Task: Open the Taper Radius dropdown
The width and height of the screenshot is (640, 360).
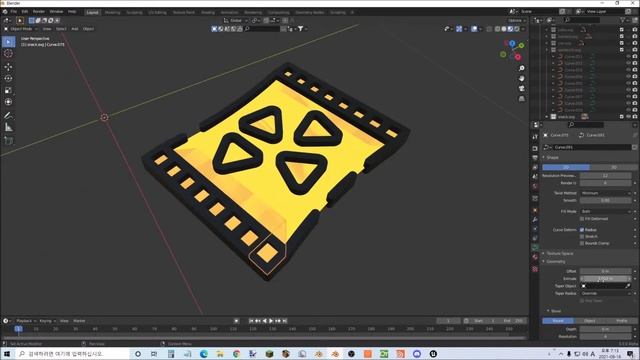Action: 606,293
